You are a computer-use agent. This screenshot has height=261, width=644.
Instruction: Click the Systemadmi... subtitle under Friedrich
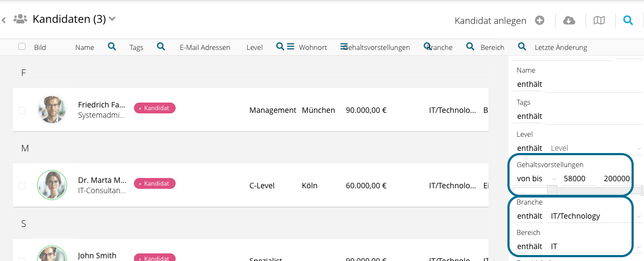tap(101, 116)
